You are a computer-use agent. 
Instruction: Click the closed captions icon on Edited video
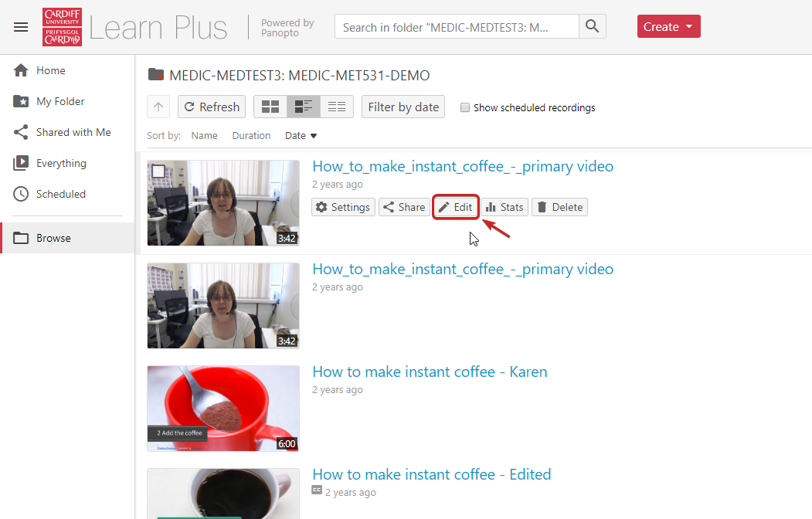[317, 490]
